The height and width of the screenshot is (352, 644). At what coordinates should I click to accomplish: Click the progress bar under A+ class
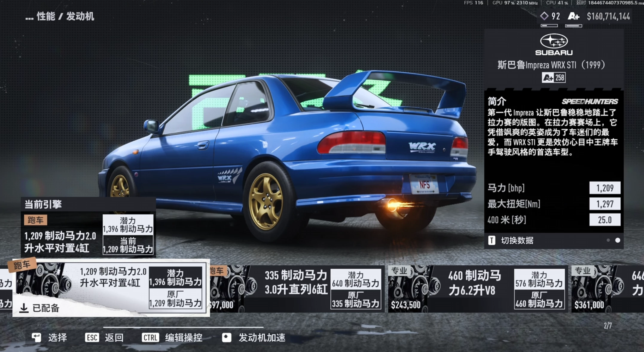pyautogui.click(x=573, y=26)
